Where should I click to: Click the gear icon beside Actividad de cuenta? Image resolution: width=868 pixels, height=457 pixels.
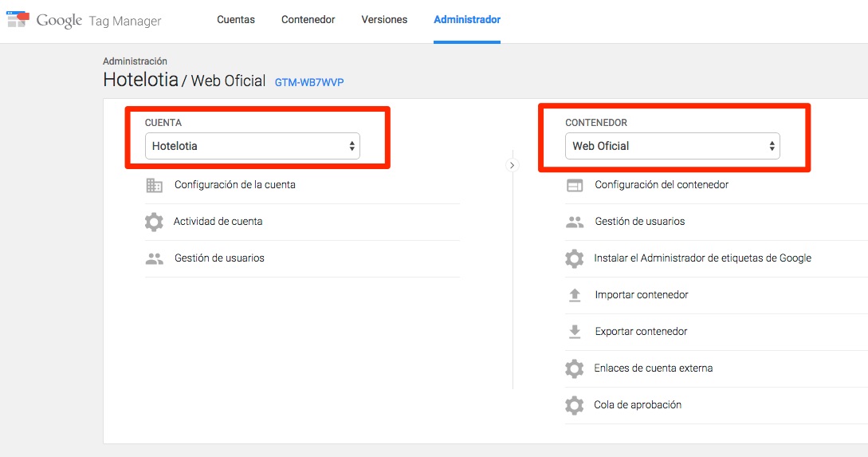click(154, 222)
